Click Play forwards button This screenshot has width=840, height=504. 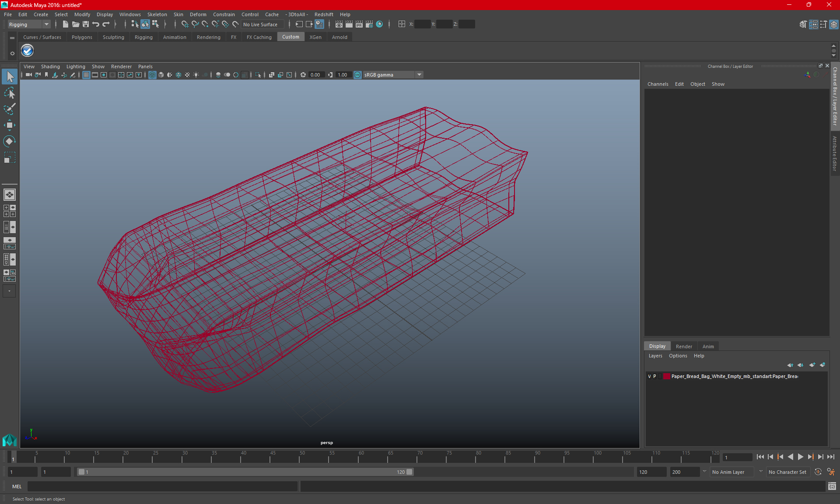pos(800,457)
